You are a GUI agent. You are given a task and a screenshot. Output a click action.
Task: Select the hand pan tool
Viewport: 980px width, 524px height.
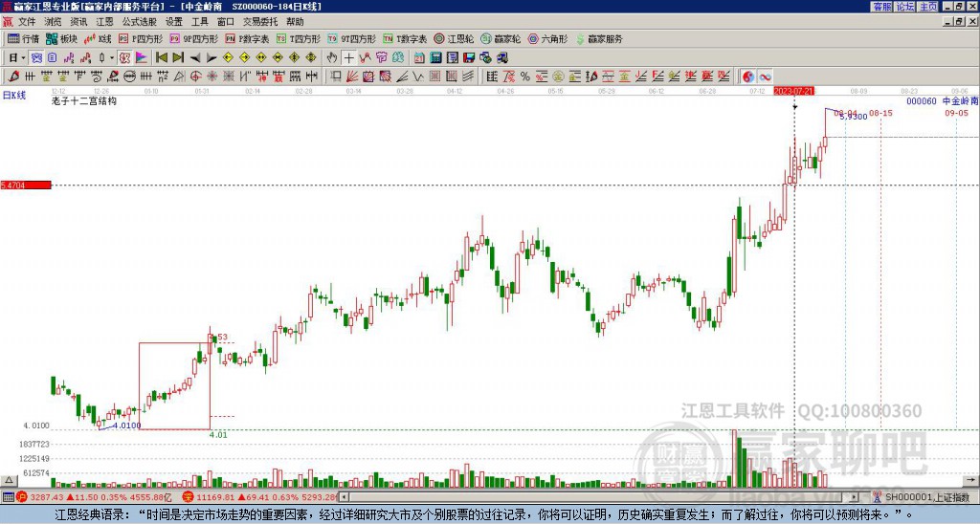(332, 58)
